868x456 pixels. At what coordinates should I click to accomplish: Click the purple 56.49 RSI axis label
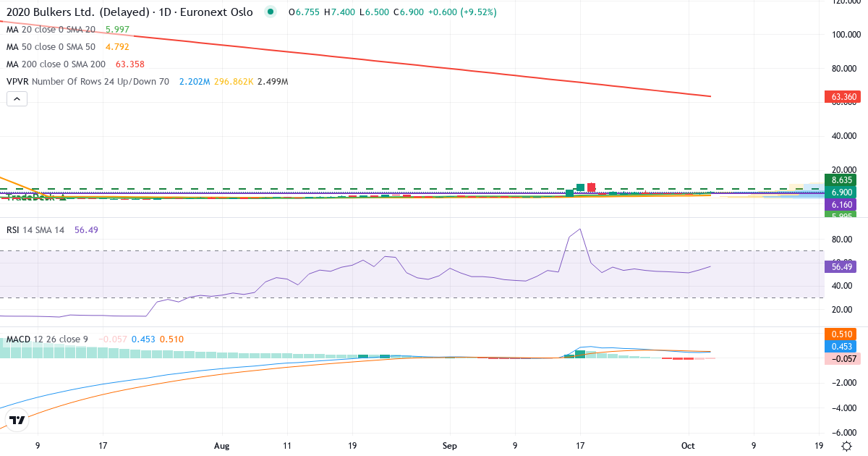point(840,266)
